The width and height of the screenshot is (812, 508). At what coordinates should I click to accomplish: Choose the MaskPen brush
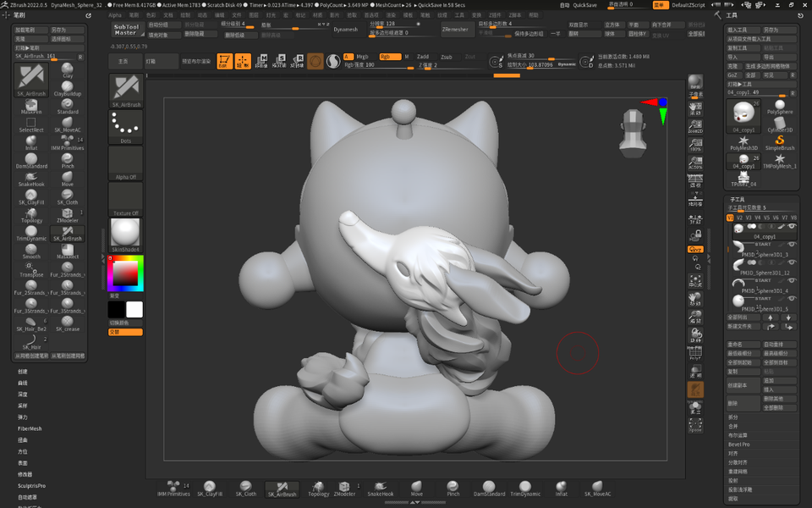pyautogui.click(x=31, y=107)
